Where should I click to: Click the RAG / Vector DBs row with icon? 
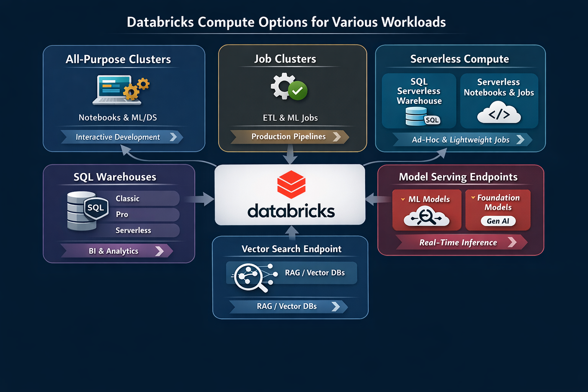tap(292, 273)
